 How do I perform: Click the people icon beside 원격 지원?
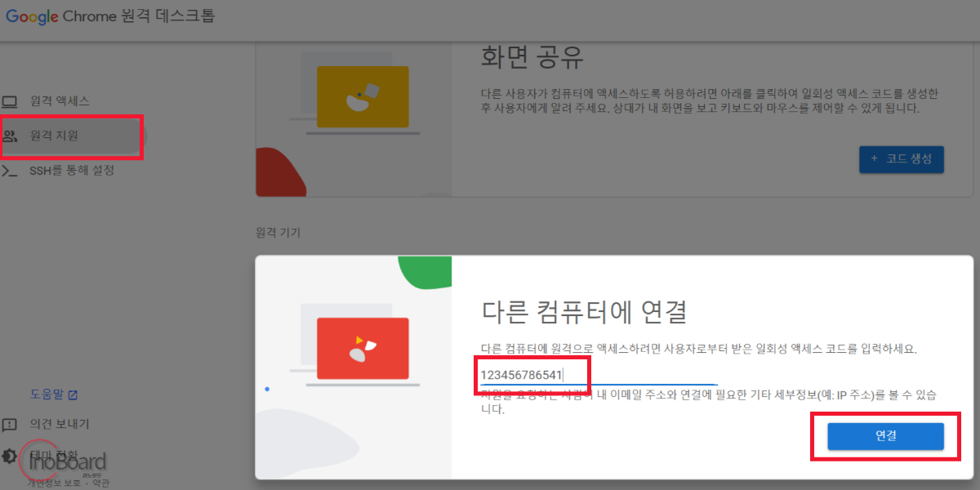(10, 136)
